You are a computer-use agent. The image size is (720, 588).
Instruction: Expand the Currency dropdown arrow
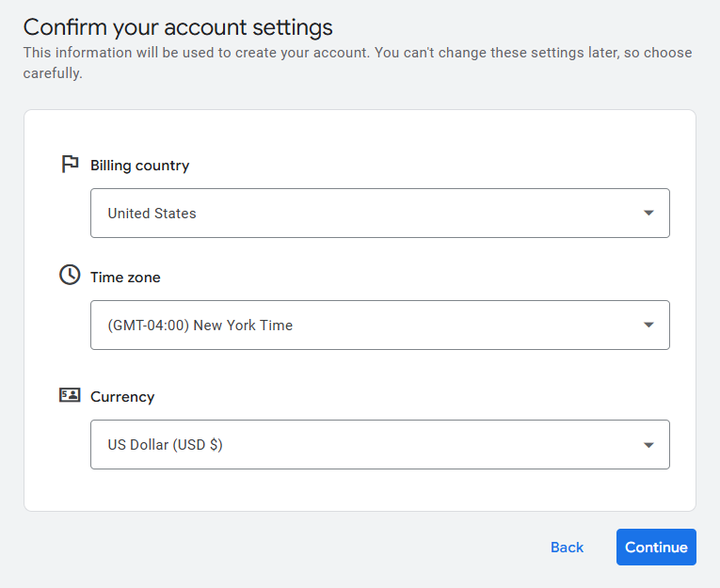648,445
